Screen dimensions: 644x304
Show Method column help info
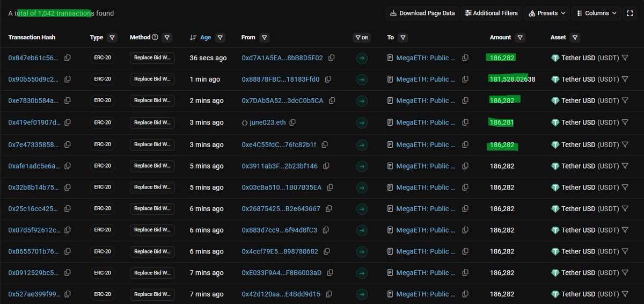click(155, 38)
